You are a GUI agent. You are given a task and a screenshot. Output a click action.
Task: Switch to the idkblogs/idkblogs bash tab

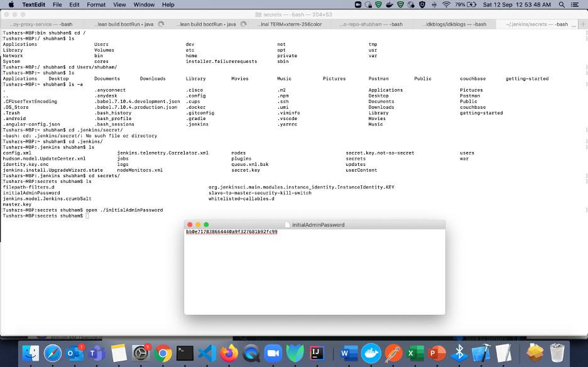pyautogui.click(x=454, y=24)
